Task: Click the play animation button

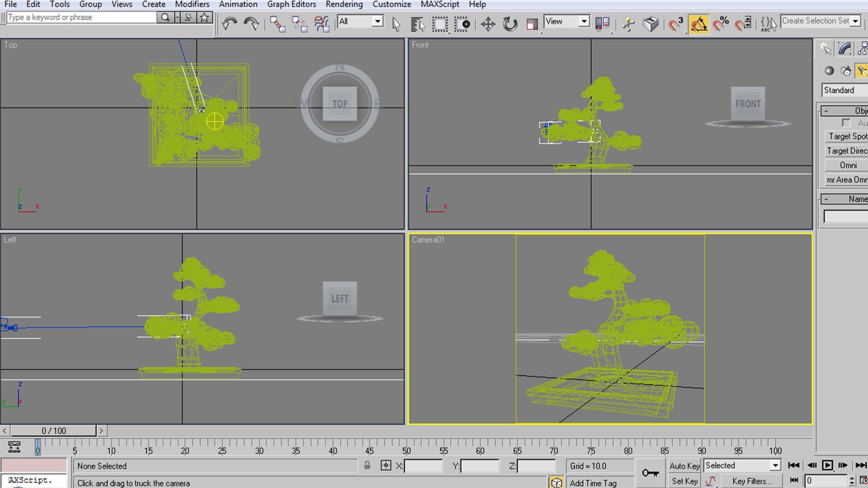Action: pos(827,465)
